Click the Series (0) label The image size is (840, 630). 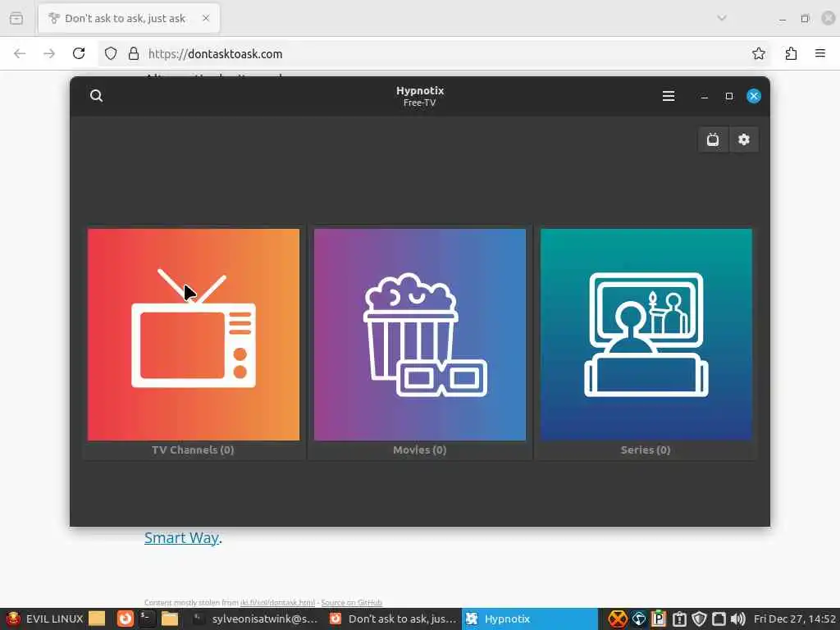646,450
